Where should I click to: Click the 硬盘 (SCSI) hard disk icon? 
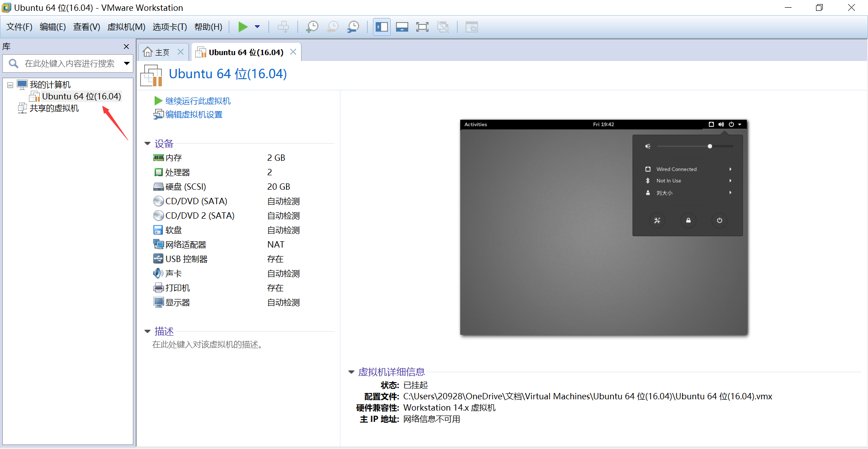(x=158, y=187)
